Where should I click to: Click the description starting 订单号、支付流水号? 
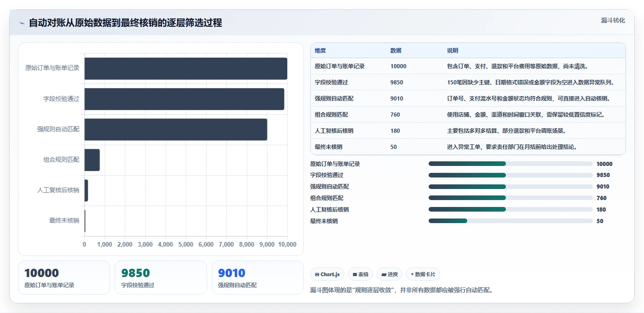529,99
